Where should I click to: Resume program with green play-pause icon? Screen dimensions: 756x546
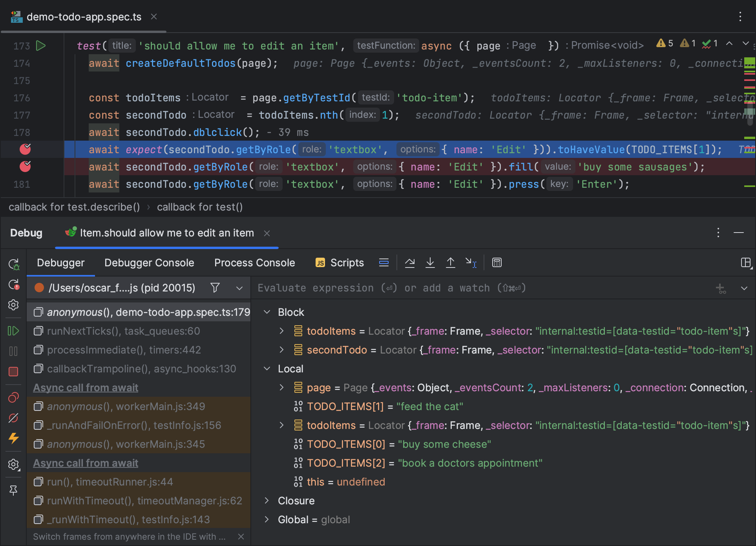pos(13,331)
